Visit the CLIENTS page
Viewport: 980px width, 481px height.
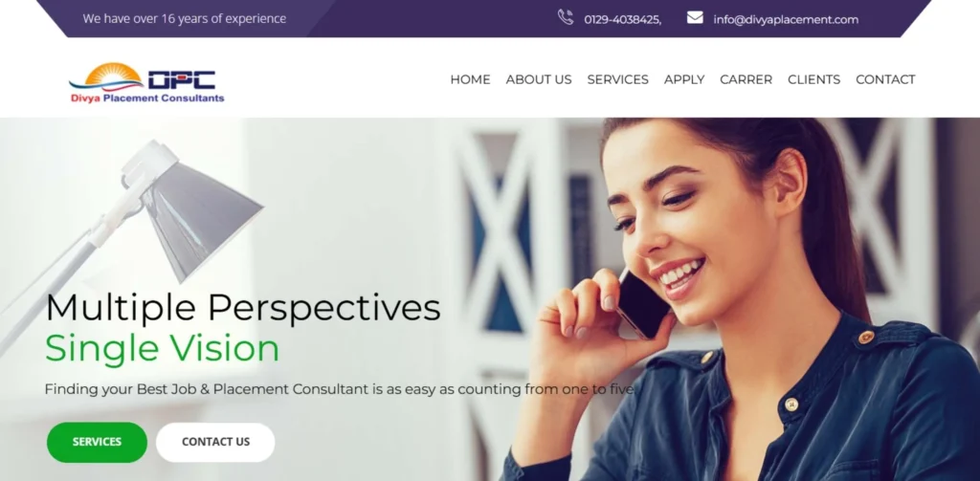[x=813, y=79]
